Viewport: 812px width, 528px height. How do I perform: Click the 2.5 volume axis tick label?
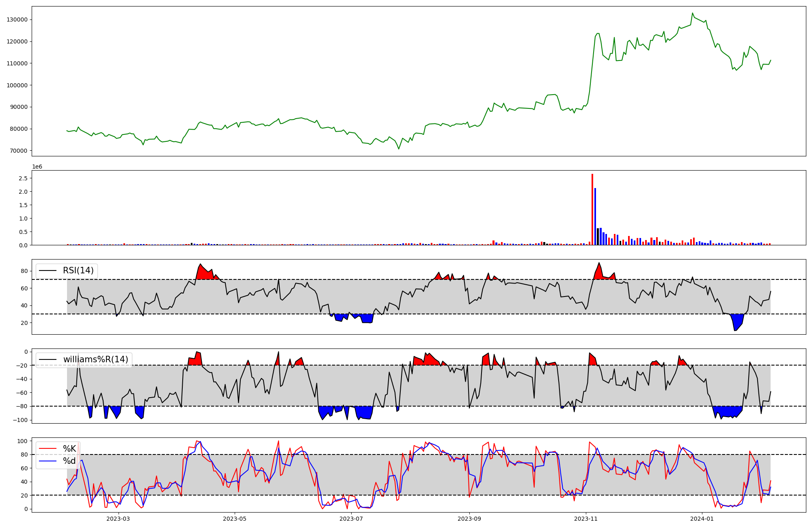point(23,178)
